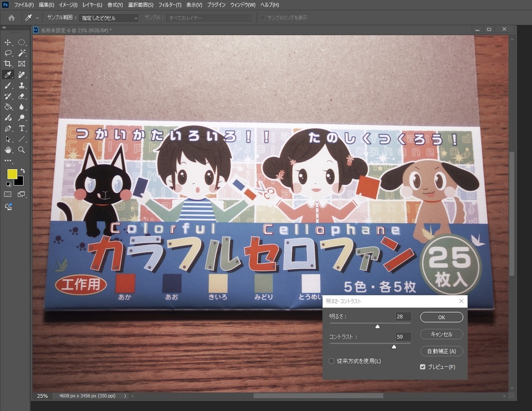The image size is (532, 411).
Task: Open the ウィンドウ menu
Action: pyautogui.click(x=243, y=5)
